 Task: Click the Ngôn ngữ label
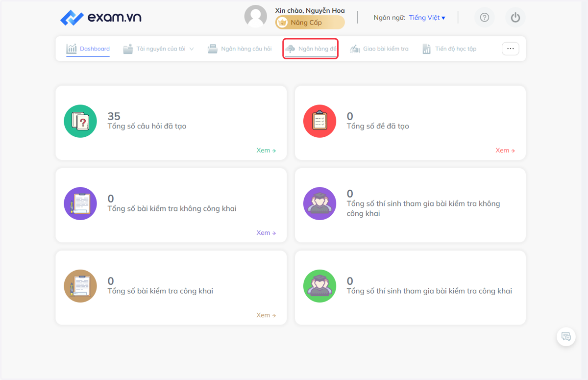tap(389, 18)
